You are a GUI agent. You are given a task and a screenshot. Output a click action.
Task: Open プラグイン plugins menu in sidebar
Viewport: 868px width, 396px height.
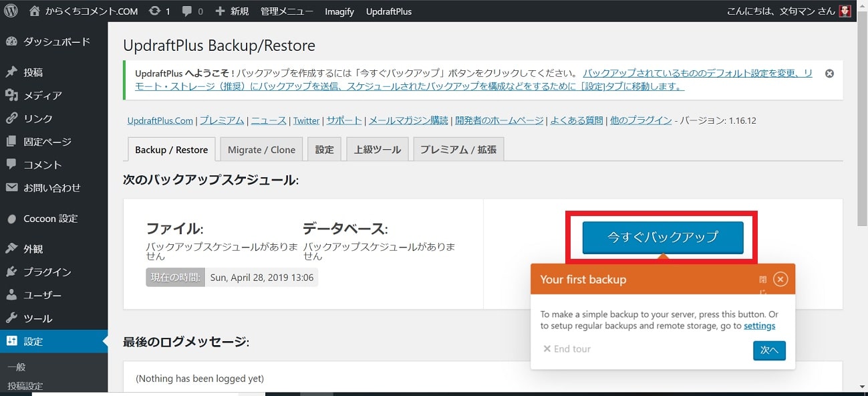(47, 272)
